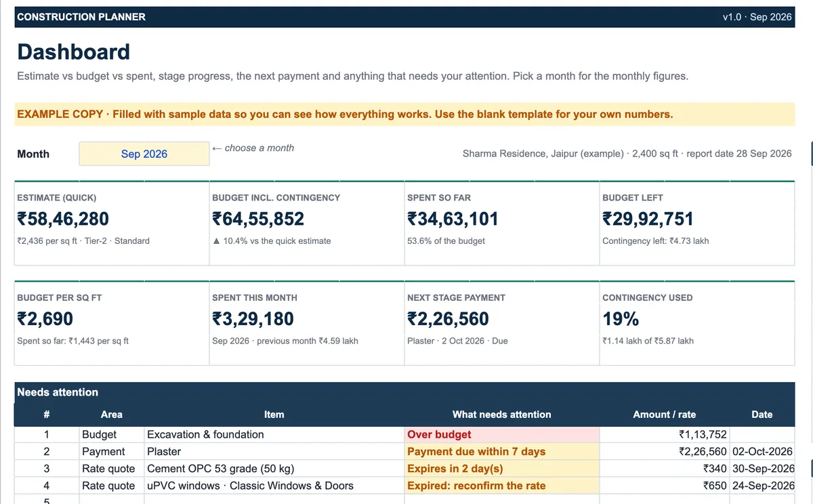Select the ₹34,63,101 spent so far value
Viewport: 813px width, 504px height.
tap(453, 219)
